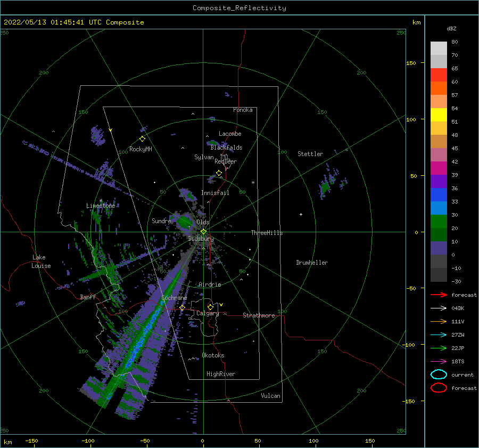Click the Olds label
The height and width of the screenshot is (448, 479).
click(x=203, y=222)
